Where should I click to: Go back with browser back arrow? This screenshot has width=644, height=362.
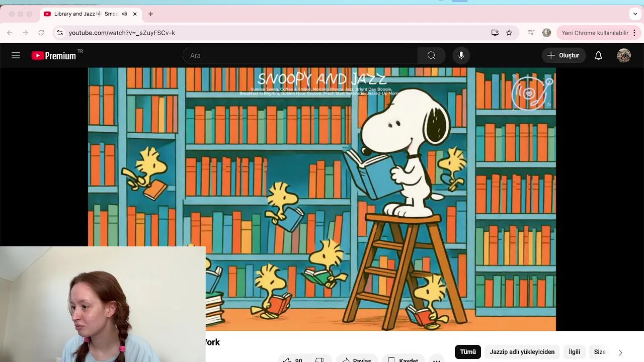(10, 33)
